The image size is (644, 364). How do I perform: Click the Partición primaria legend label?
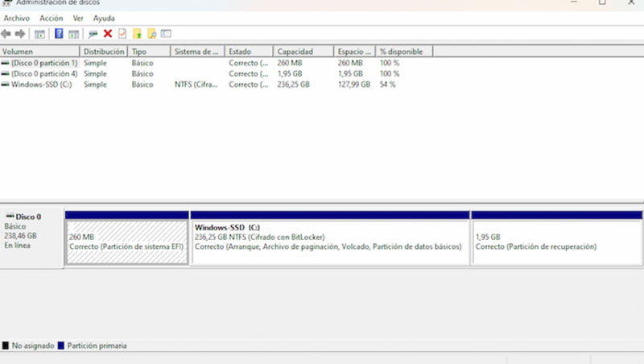click(97, 345)
